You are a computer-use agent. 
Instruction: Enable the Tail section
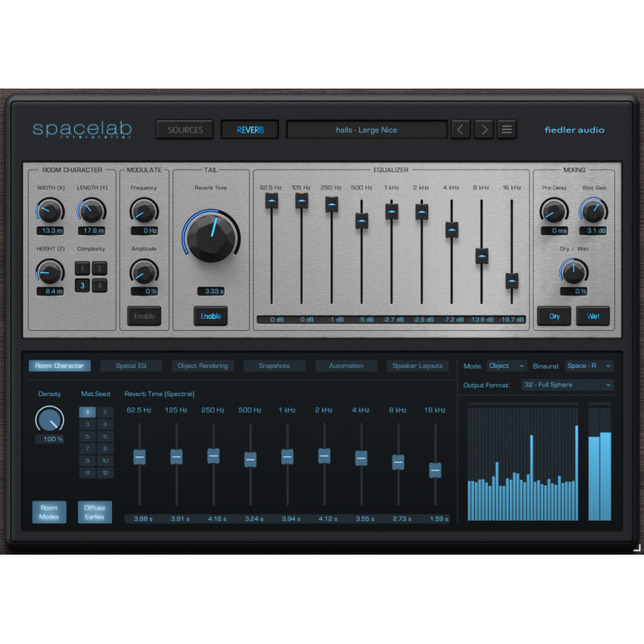point(211,316)
